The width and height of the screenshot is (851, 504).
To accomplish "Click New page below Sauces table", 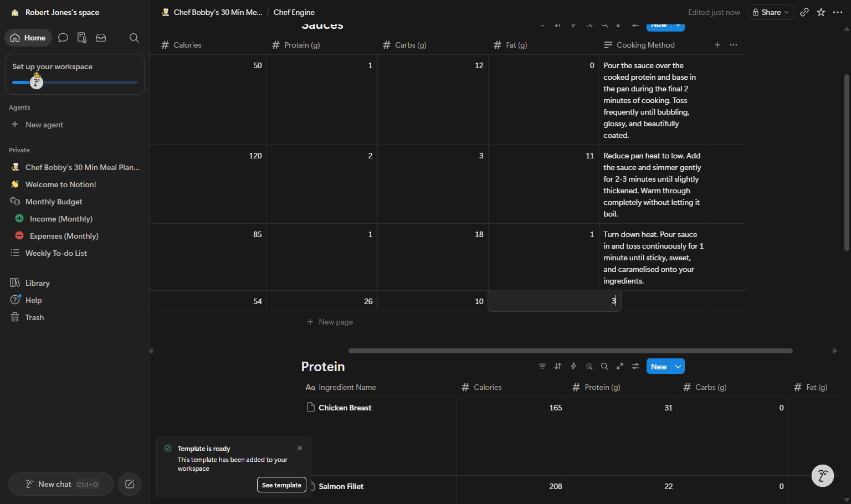I will (330, 322).
